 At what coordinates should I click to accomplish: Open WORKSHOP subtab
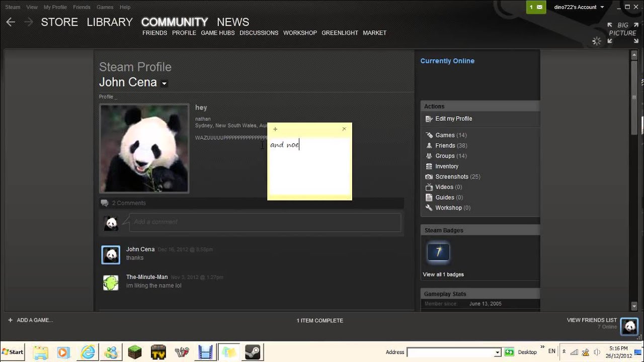click(x=300, y=33)
